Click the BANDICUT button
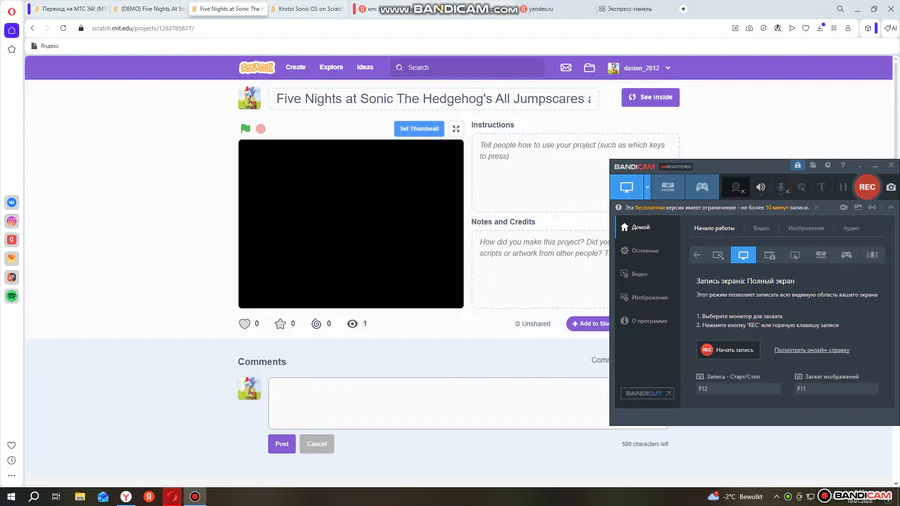The width and height of the screenshot is (900, 506). coord(647,394)
